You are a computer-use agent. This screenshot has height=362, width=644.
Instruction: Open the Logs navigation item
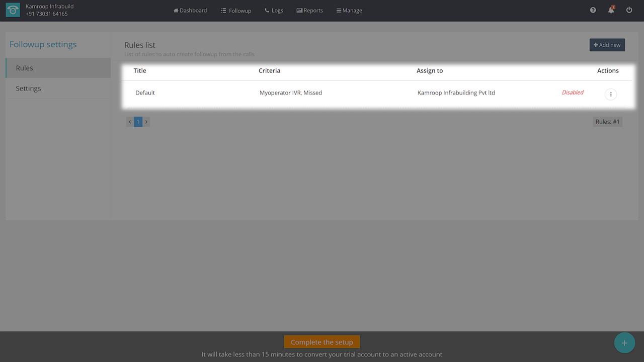[x=274, y=11]
